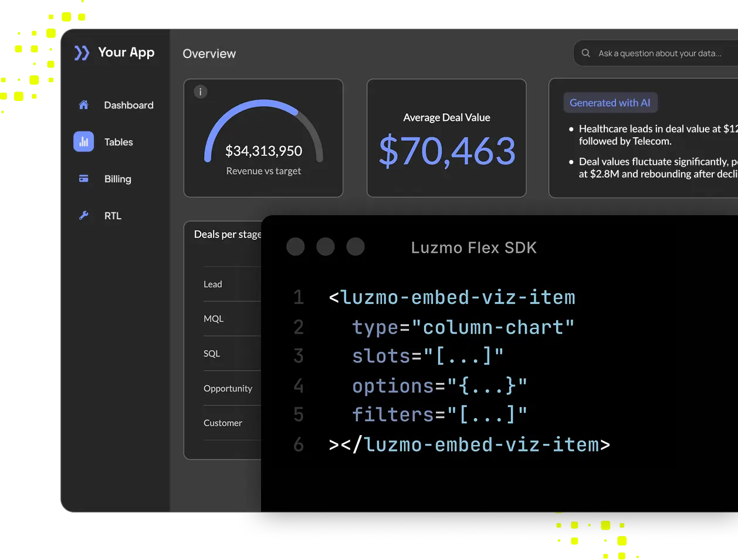Click the Average Deal Value title

[446, 117]
